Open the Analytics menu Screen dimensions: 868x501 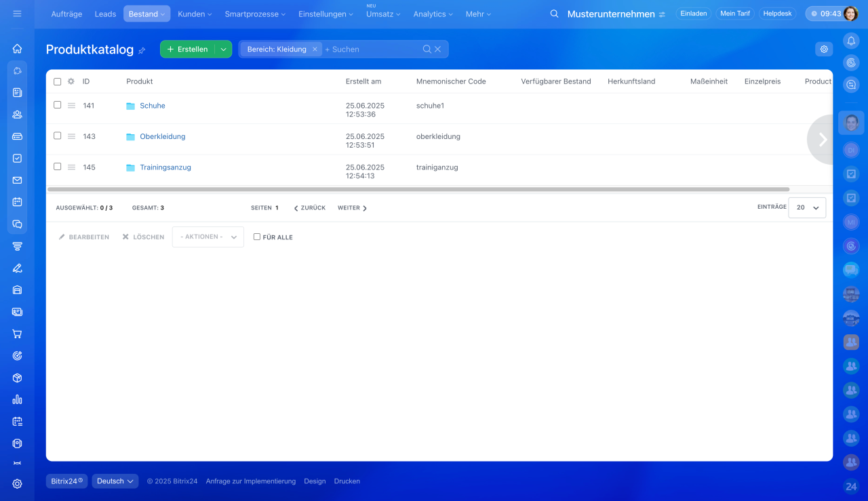433,14
